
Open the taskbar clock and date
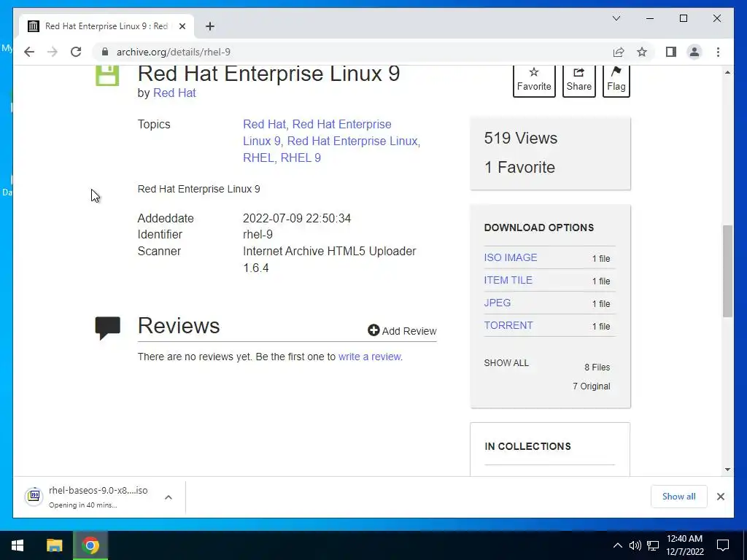coord(684,545)
